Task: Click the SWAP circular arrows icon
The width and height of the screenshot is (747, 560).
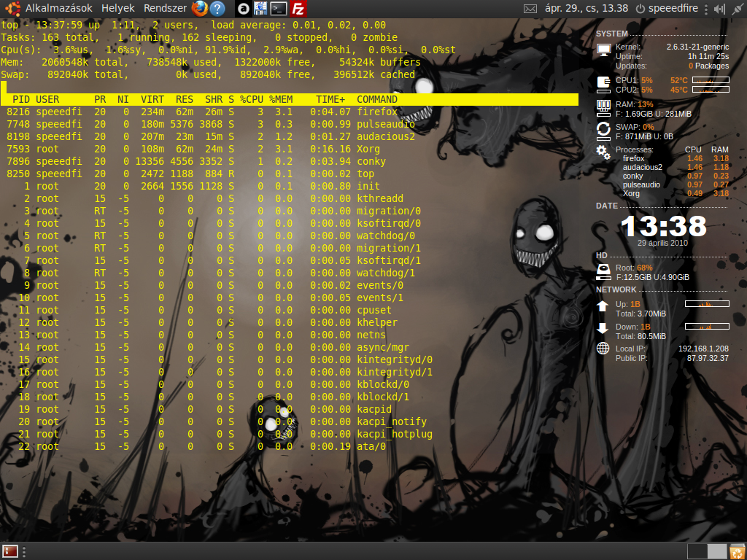Action: 603,130
